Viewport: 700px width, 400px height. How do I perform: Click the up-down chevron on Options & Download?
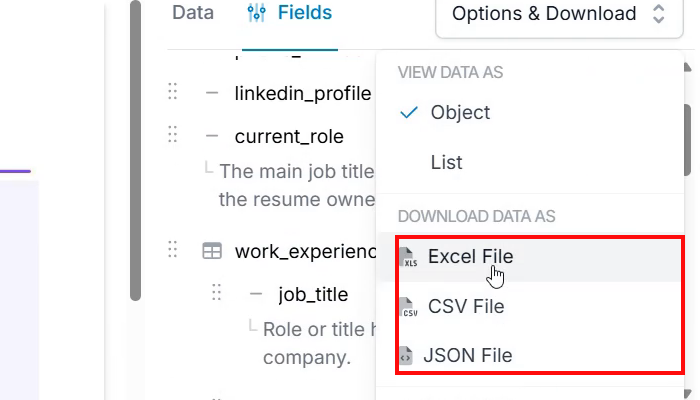658,14
